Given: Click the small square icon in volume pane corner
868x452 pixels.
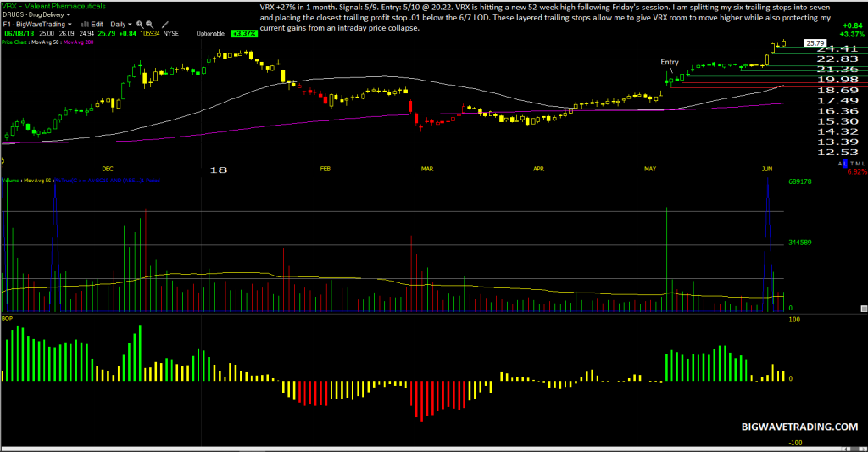Looking at the screenshot, I should pyautogui.click(x=864, y=309).
